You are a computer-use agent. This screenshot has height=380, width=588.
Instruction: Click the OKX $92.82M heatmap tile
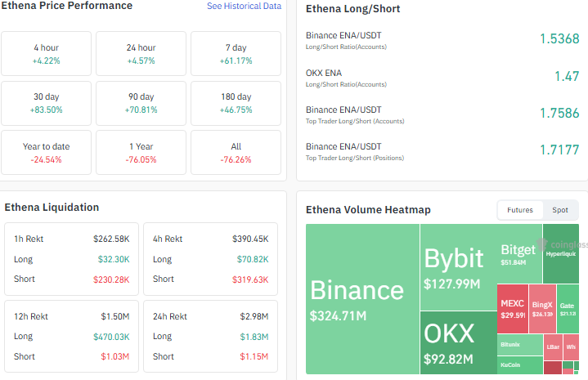coord(459,343)
